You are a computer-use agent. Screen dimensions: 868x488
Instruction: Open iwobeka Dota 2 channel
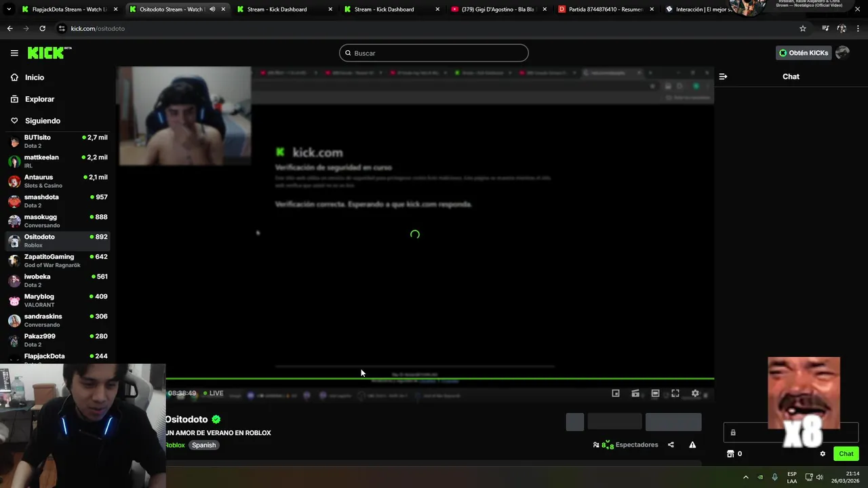pos(59,280)
